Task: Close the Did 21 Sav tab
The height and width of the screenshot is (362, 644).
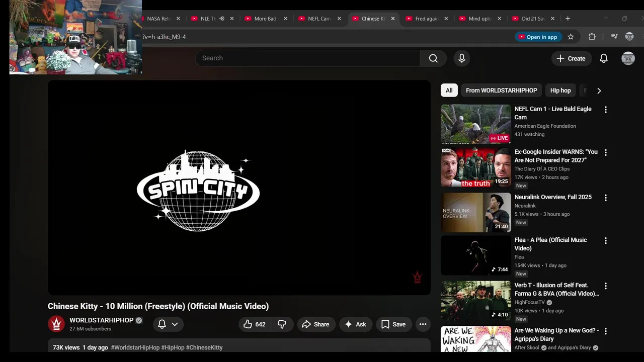Action: [x=552, y=19]
